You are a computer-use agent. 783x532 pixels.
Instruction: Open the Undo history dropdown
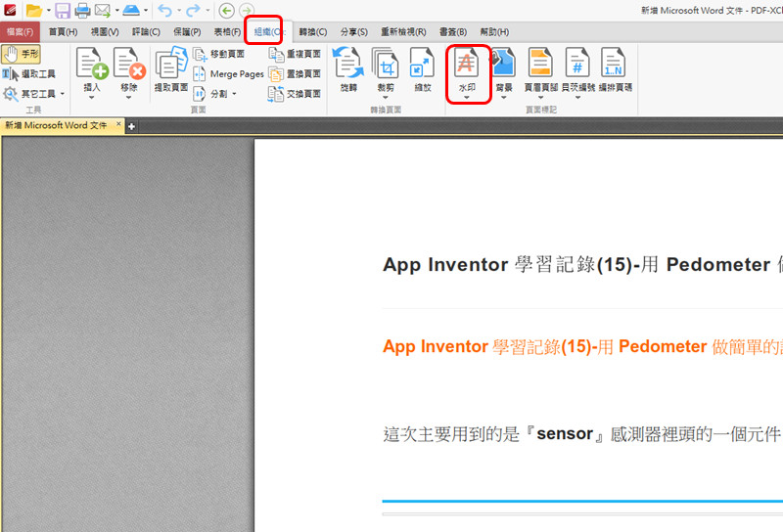click(179, 11)
